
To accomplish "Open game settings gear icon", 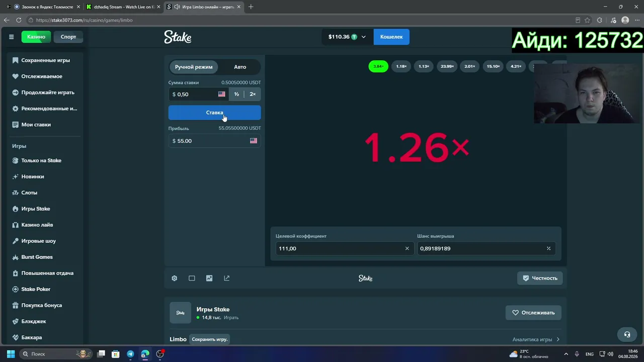I will click(175, 278).
